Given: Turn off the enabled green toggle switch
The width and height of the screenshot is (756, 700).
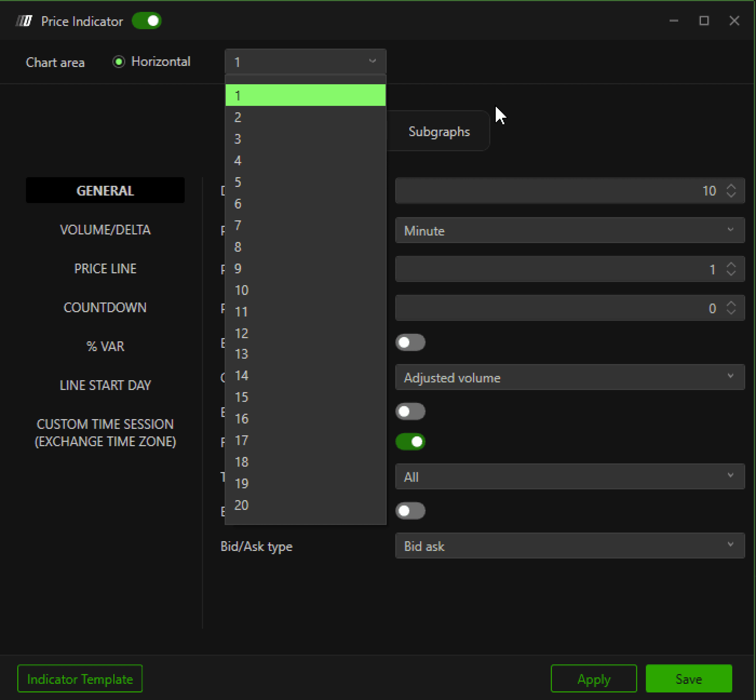Looking at the screenshot, I should click(x=410, y=442).
